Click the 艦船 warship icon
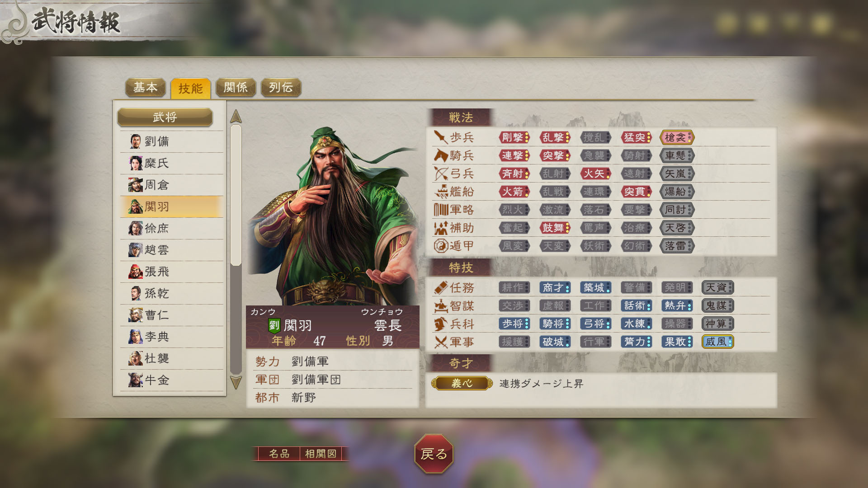The image size is (868, 488). 441,191
